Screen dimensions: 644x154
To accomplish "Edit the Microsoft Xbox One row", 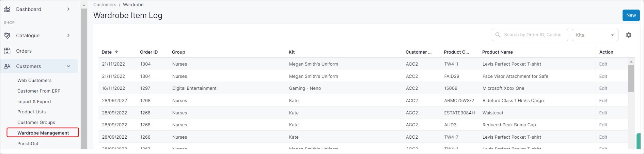I will pyautogui.click(x=603, y=88).
